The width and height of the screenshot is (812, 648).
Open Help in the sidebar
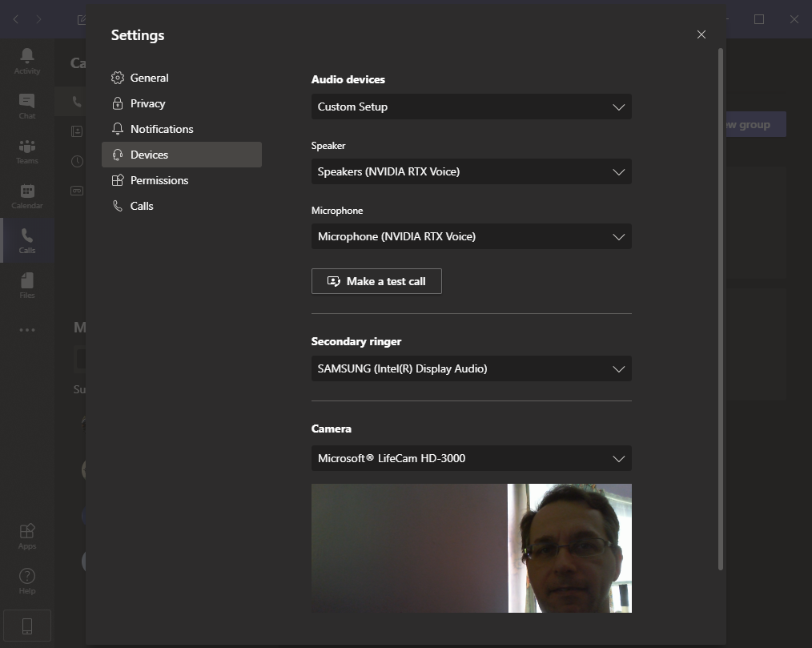click(x=27, y=582)
